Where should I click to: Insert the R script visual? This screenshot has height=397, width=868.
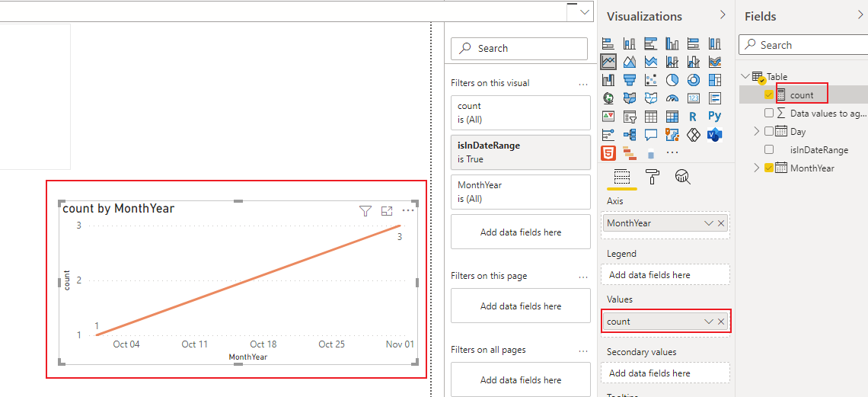(x=694, y=117)
